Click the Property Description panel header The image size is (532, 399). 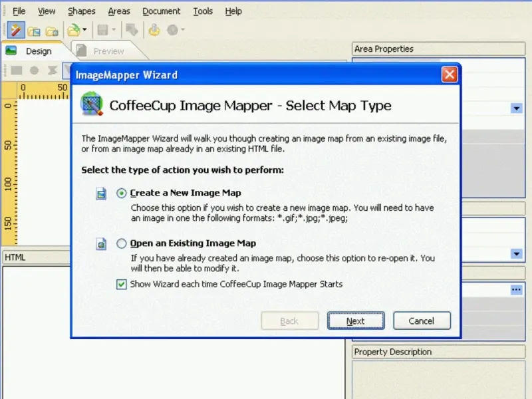[x=438, y=352]
